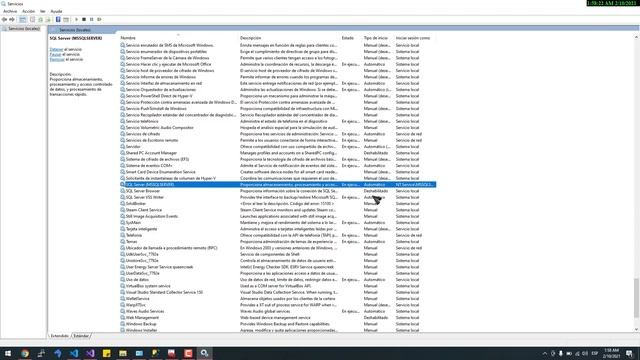Select the Servicio telefónico row
This screenshot has width=640, height=360.
point(278,122)
